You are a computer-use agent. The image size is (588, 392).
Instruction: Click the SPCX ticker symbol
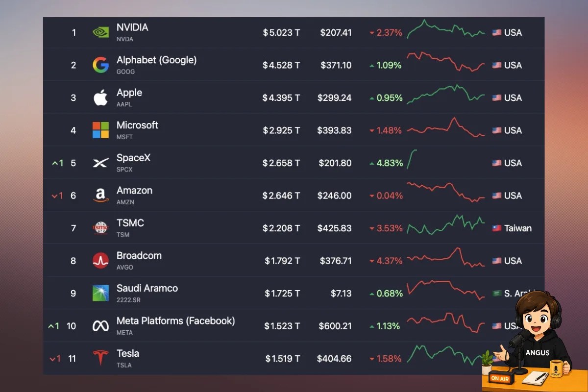tap(124, 170)
